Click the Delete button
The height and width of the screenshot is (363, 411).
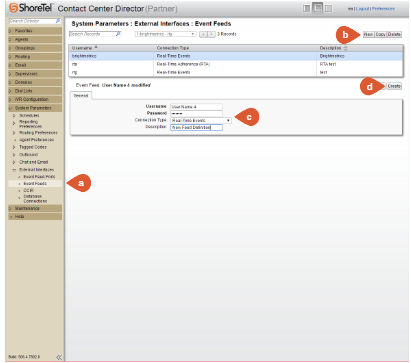coord(394,34)
